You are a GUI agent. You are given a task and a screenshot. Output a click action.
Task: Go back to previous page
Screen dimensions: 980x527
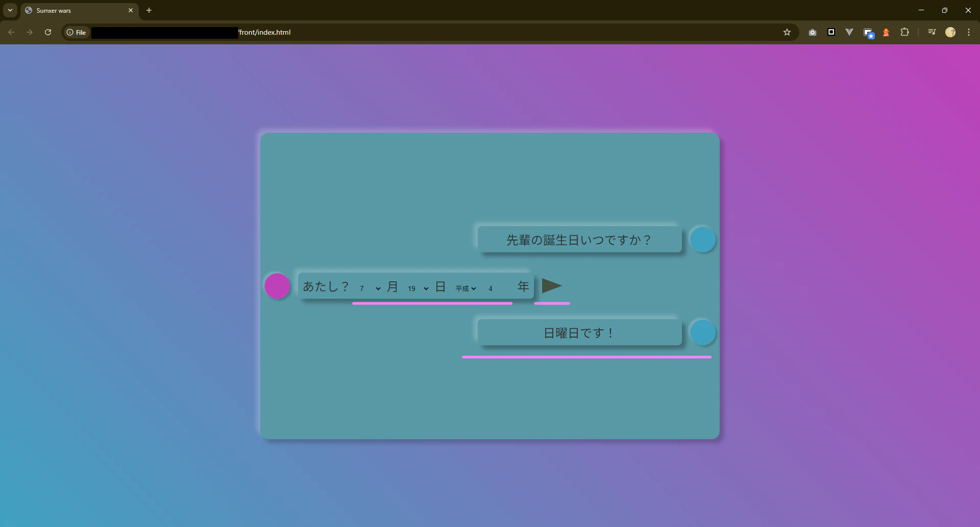click(11, 32)
